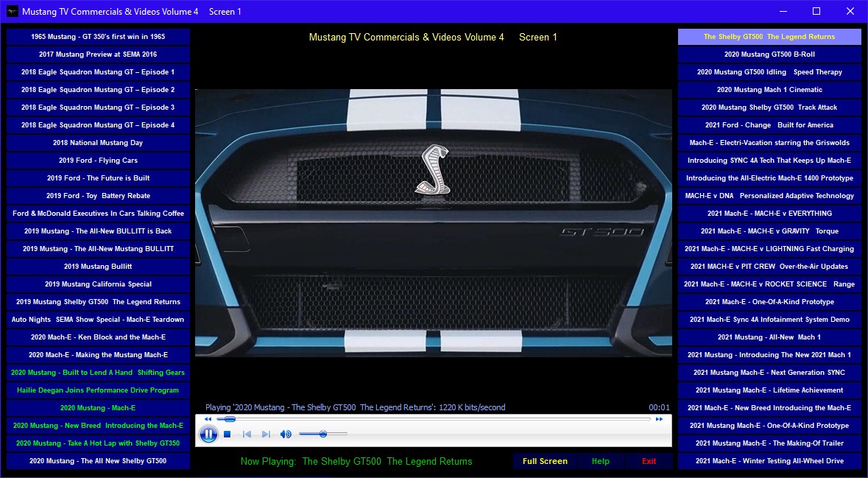Play 'MACH-E v ROCKET SCIENCE Range'
The height and width of the screenshot is (478, 868).
(x=769, y=284)
